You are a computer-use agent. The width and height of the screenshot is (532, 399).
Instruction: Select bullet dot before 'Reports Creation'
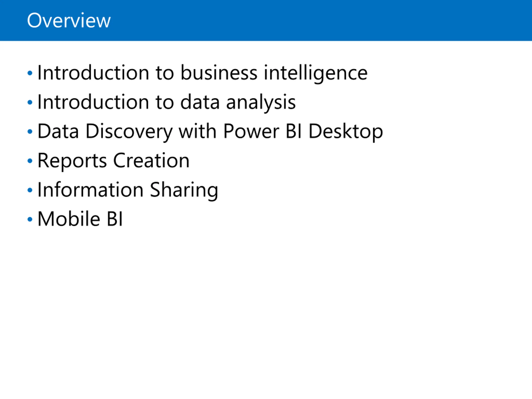[x=30, y=161]
